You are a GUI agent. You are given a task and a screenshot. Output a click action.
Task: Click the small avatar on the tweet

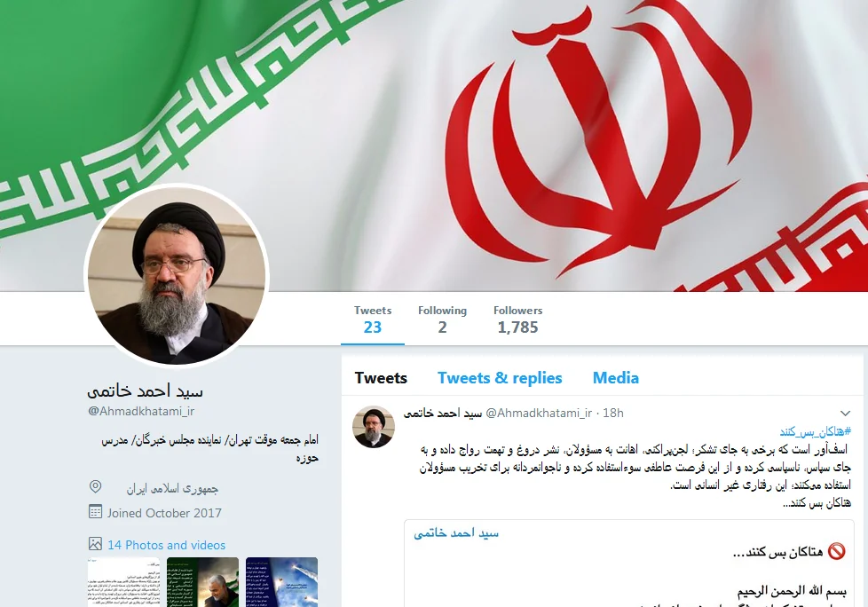[x=374, y=427]
